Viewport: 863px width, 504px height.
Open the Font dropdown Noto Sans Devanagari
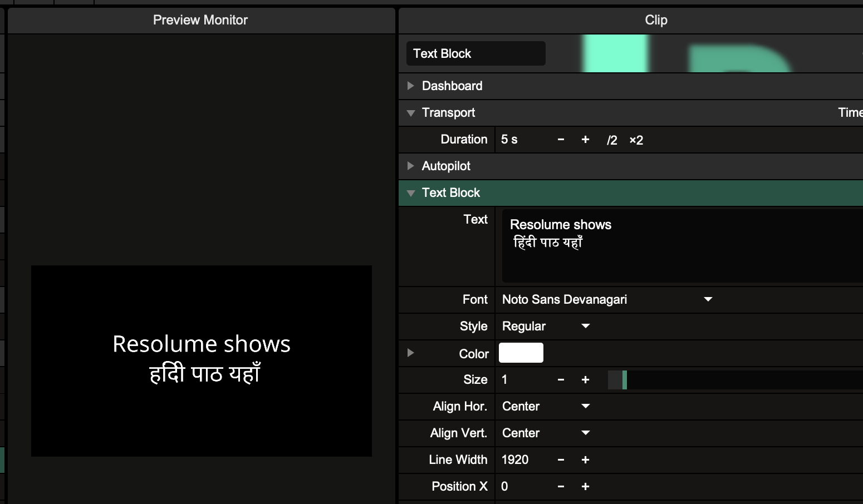pyautogui.click(x=607, y=299)
